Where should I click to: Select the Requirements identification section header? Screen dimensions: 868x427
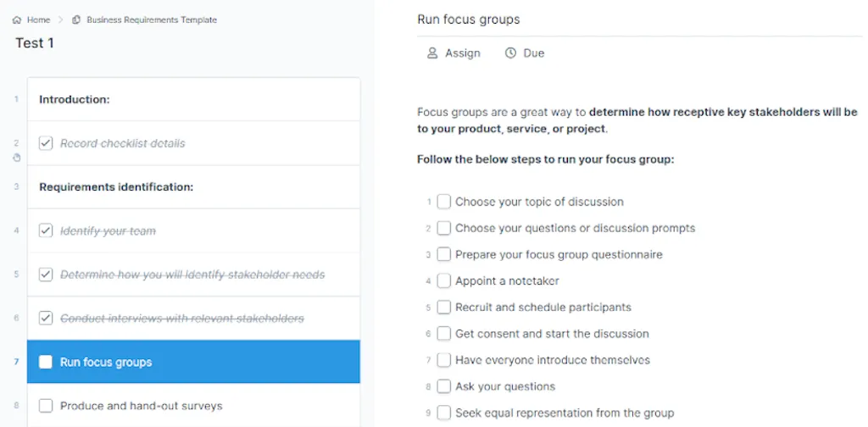point(194,187)
